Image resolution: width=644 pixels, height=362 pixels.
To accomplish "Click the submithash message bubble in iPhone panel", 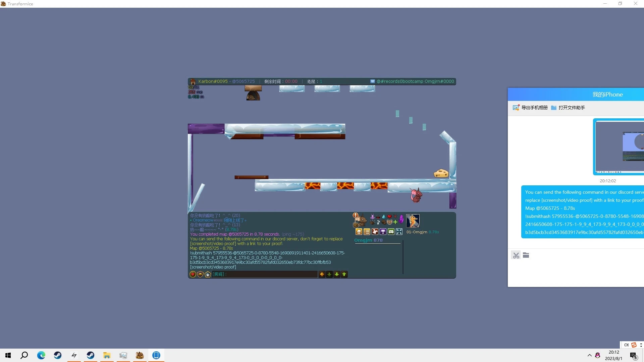I will (x=583, y=212).
